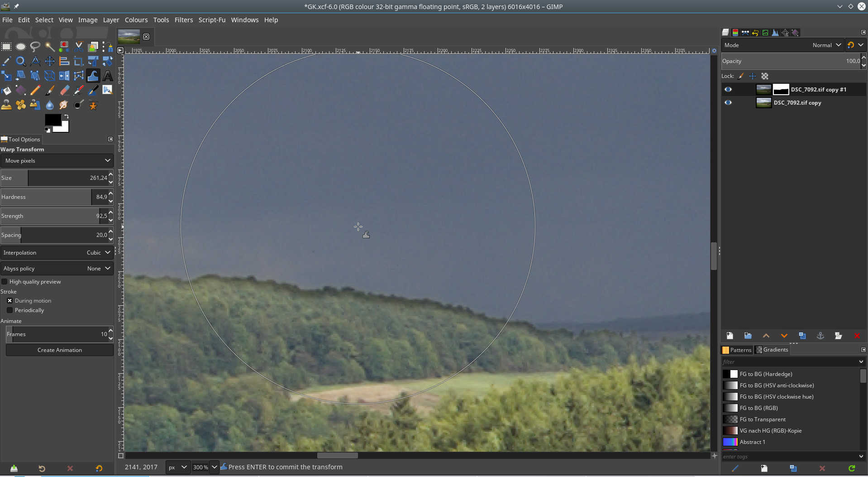Delete the layer with red X
Screen dimensions: 868x477
tap(857, 336)
